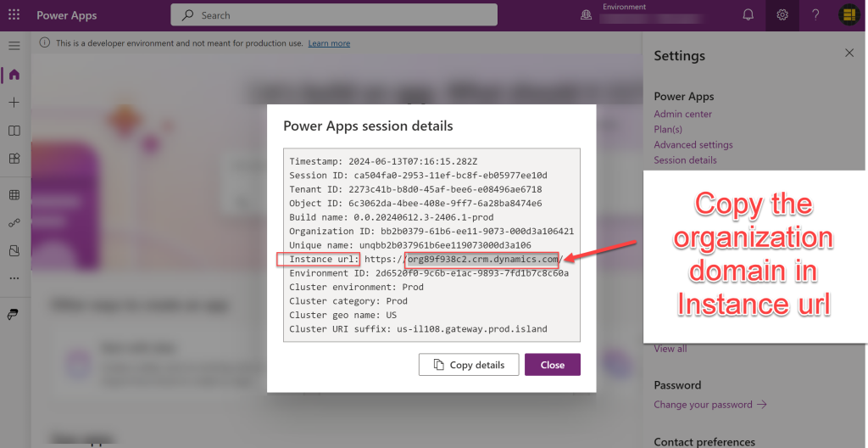This screenshot has width=868, height=448.
Task: Open Apps from the left sidebar
Action: 14,159
